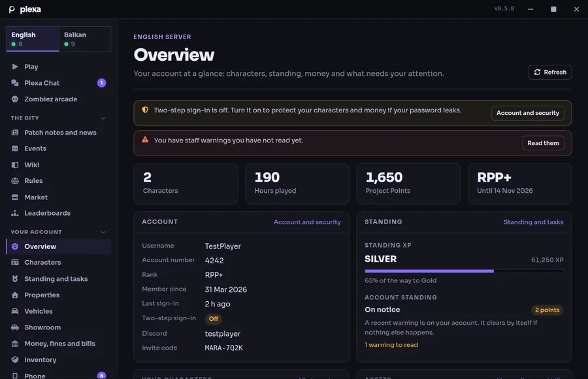Open Account and security link in Account card
Viewport: 588px width, 379px height.
click(307, 222)
